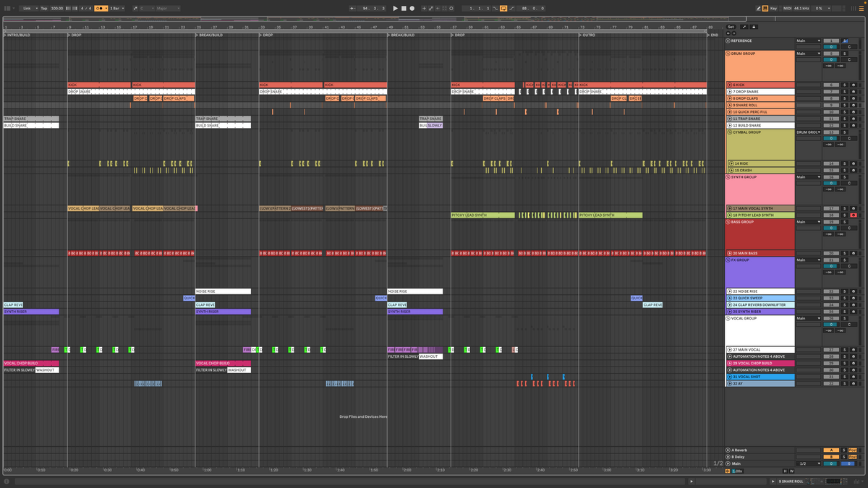This screenshot has width=868, height=488.
Task: Select the NOISE RISE clip at bar 25
Action: click(x=223, y=291)
